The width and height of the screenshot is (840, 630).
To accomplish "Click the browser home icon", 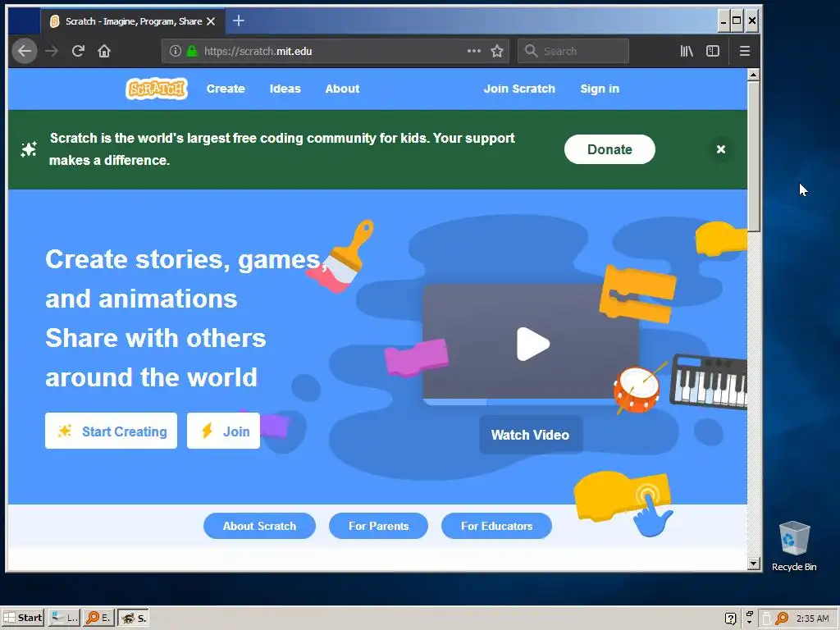I will tap(104, 52).
